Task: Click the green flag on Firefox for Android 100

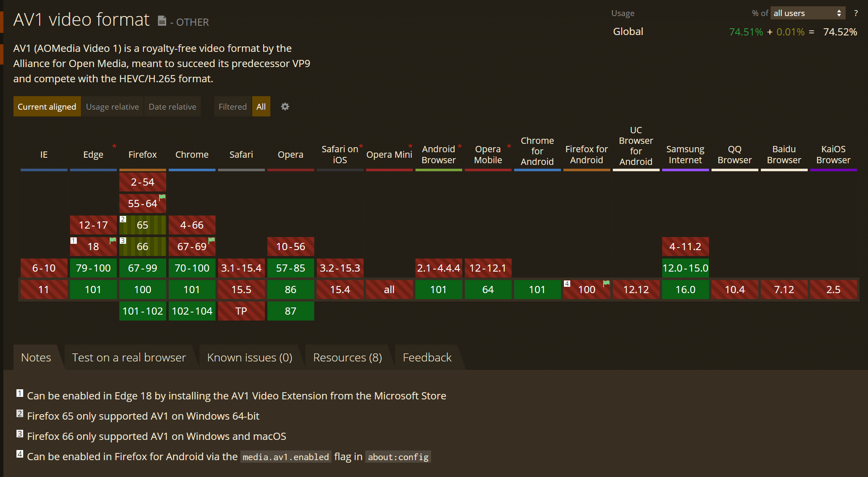Action: point(606,283)
